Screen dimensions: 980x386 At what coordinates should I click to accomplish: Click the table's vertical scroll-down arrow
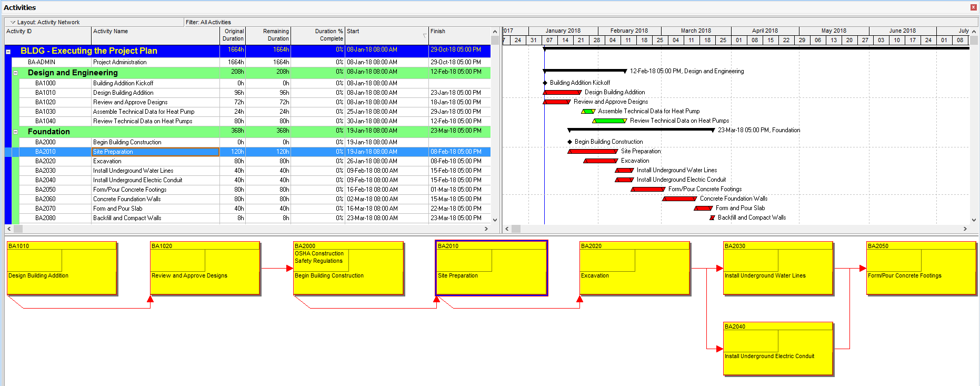click(495, 220)
